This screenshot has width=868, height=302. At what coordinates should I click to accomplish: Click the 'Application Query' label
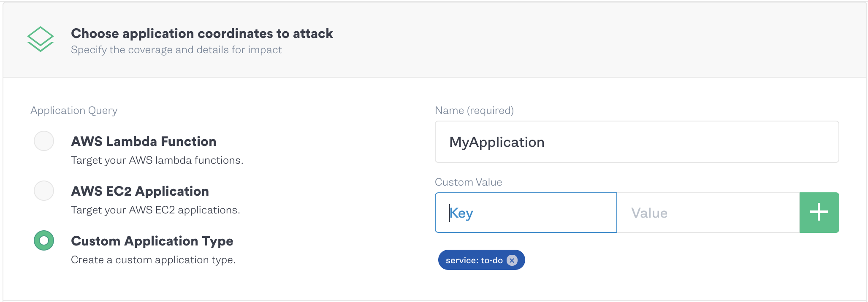(x=74, y=111)
